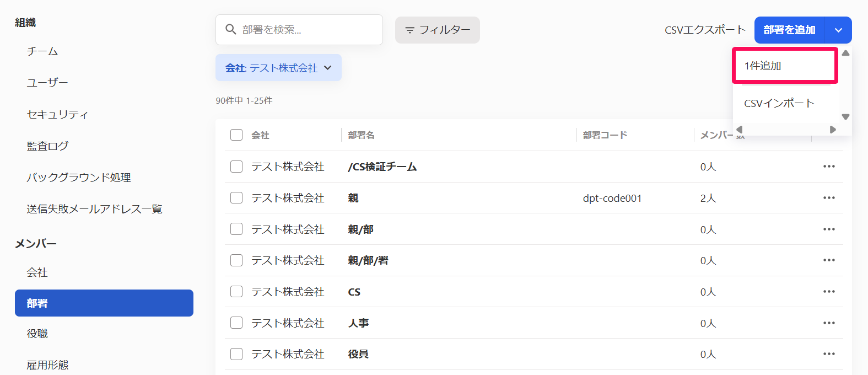The height and width of the screenshot is (375, 868).
Task: Check the CS row checkbox
Action: coord(236,292)
